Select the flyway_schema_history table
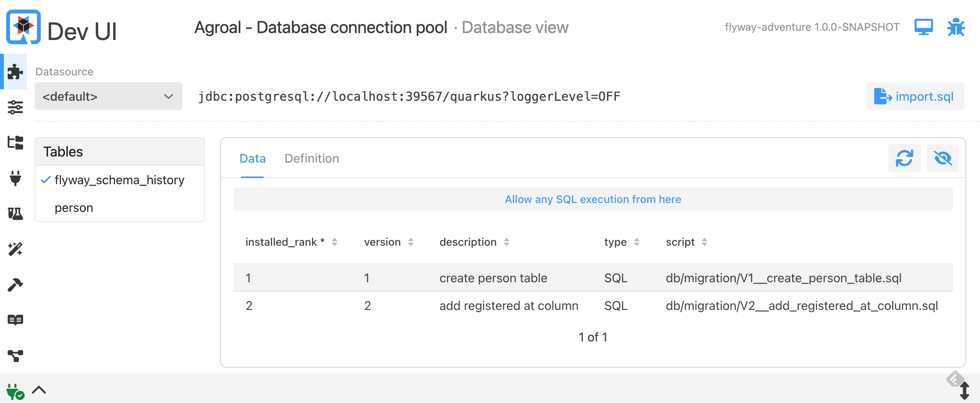 [x=119, y=180]
